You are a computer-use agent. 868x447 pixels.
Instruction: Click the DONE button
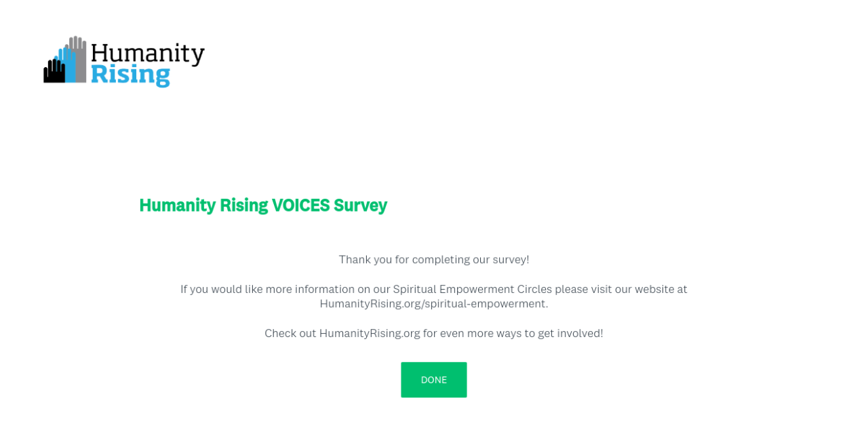pyautogui.click(x=433, y=380)
